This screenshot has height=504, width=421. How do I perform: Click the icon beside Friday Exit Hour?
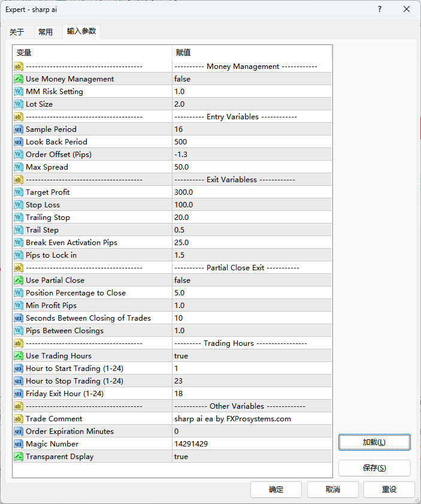(x=19, y=394)
